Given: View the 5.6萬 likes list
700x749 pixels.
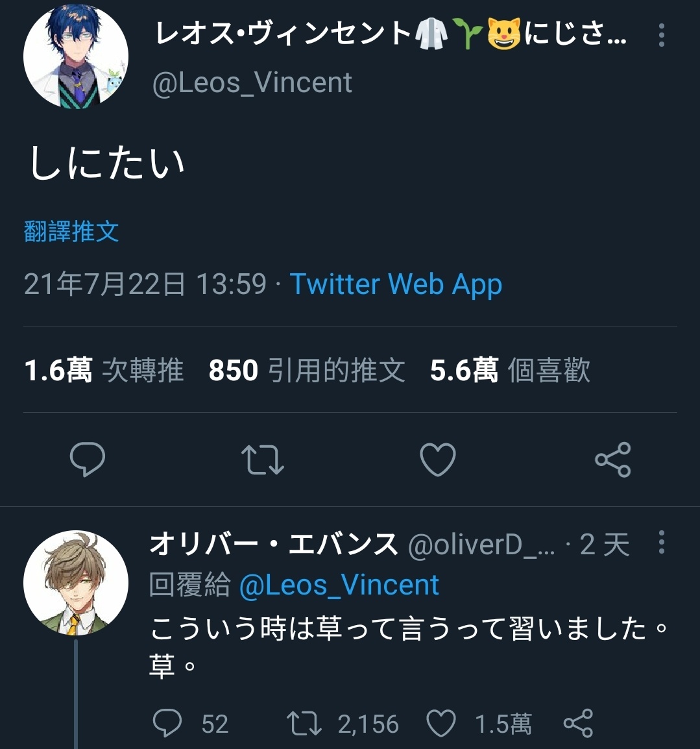Looking at the screenshot, I should pos(510,370).
